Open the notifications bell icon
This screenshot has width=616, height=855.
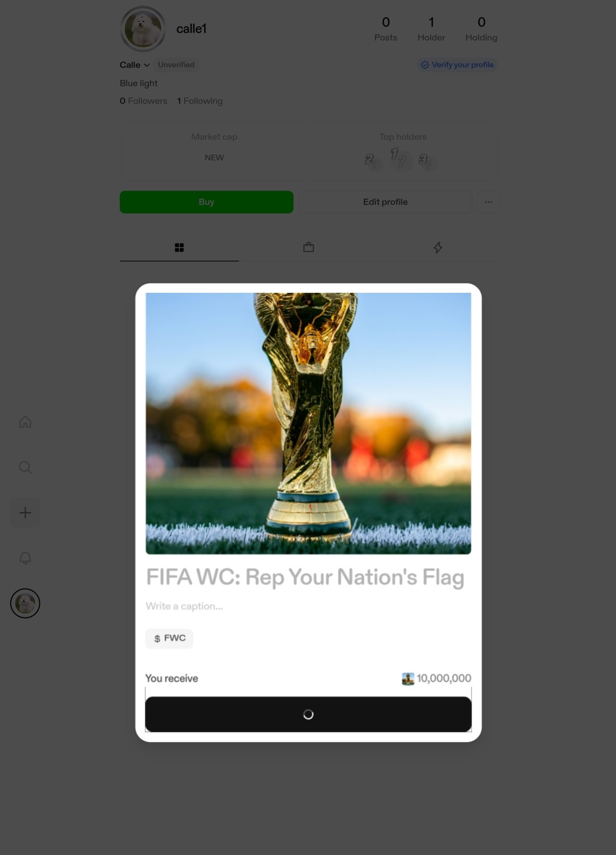[x=25, y=558]
